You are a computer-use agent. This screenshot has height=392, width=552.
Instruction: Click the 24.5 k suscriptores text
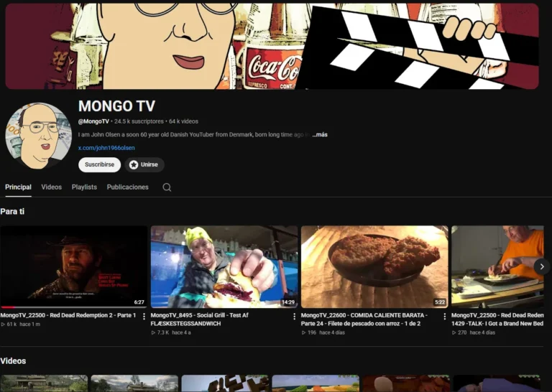point(139,121)
